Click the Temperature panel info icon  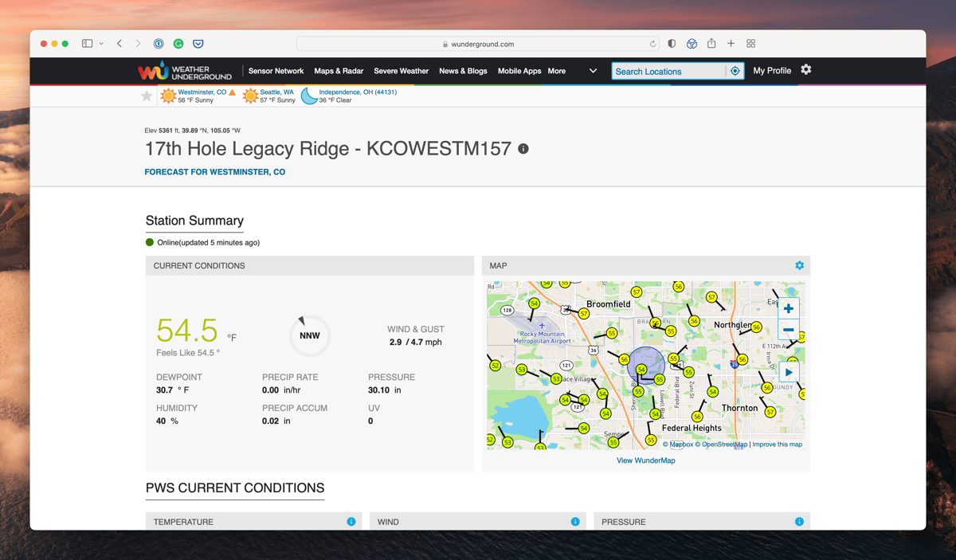coord(351,522)
